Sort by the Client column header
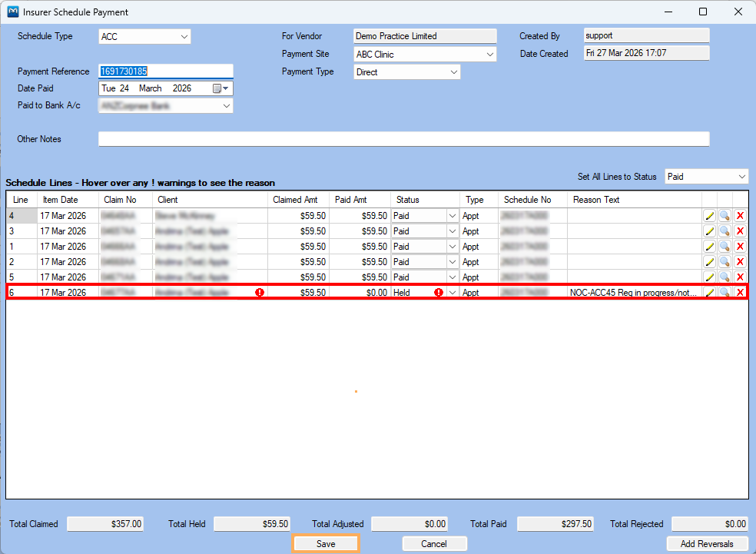The width and height of the screenshot is (756, 554). tap(211, 200)
